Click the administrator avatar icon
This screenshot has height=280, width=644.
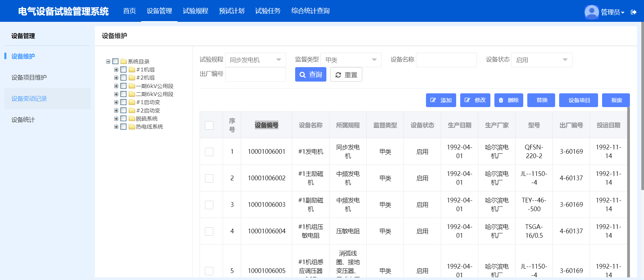[592, 12]
